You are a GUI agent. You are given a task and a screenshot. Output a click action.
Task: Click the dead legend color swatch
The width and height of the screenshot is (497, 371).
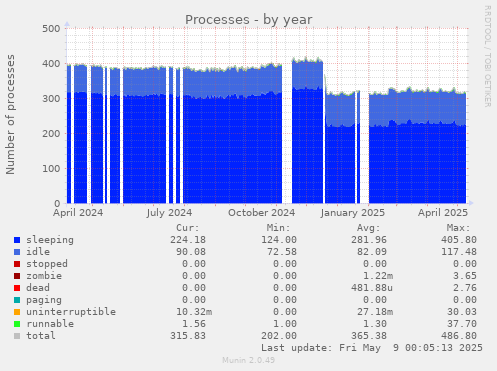[17, 288]
